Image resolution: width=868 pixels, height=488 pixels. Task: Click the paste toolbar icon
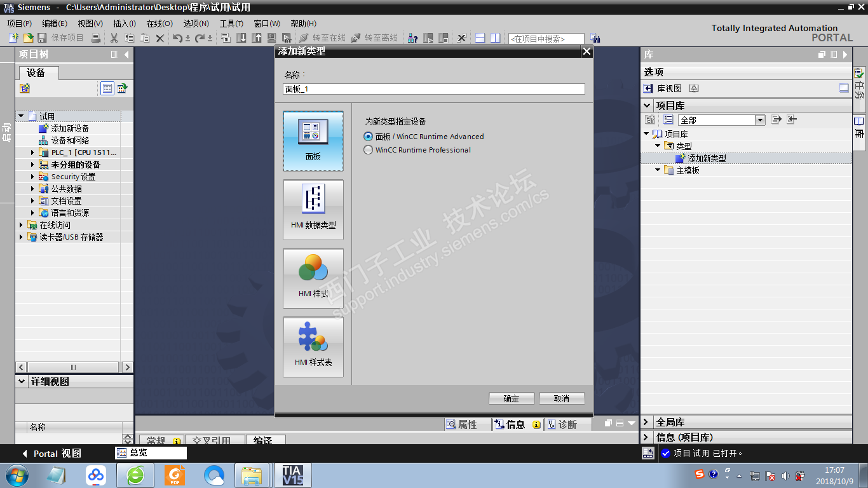[145, 38]
